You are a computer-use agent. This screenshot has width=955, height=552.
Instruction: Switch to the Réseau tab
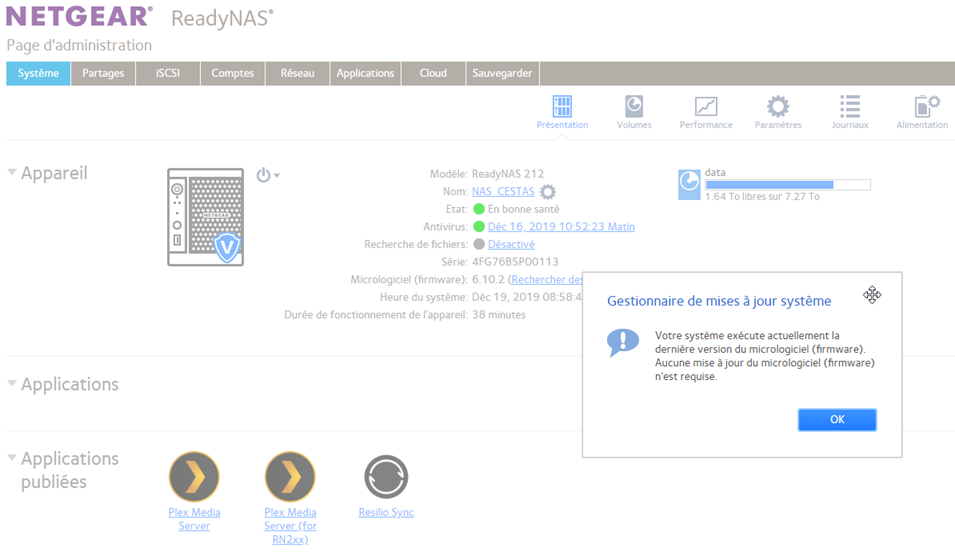pyautogui.click(x=297, y=73)
